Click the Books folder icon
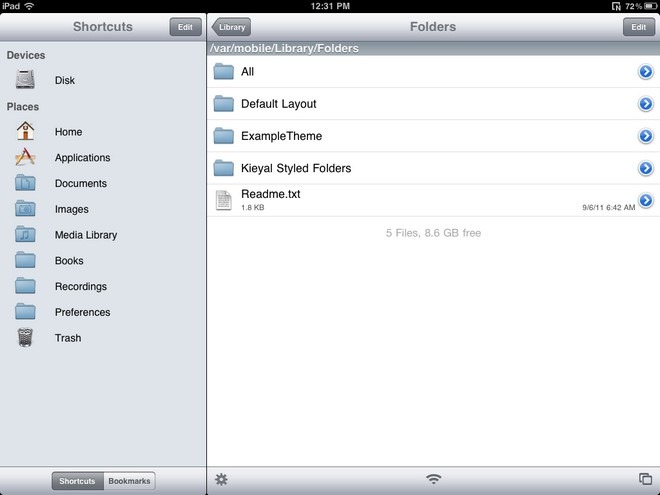Screen dimensions: 660x495 (25, 260)
